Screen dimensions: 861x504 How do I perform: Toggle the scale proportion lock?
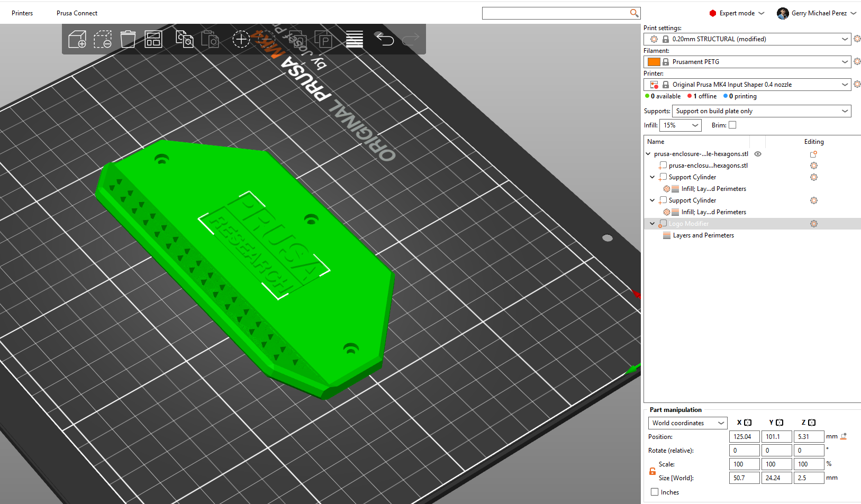652,471
